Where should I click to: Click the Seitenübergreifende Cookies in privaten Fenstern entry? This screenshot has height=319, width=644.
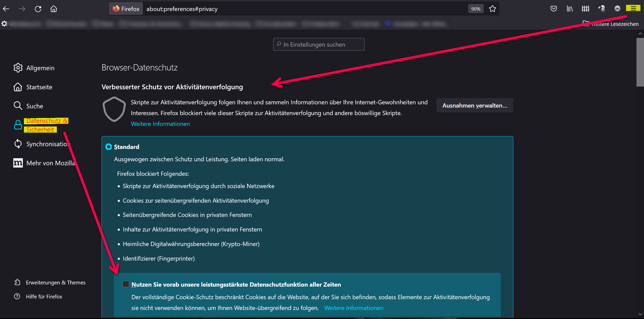pos(187,215)
